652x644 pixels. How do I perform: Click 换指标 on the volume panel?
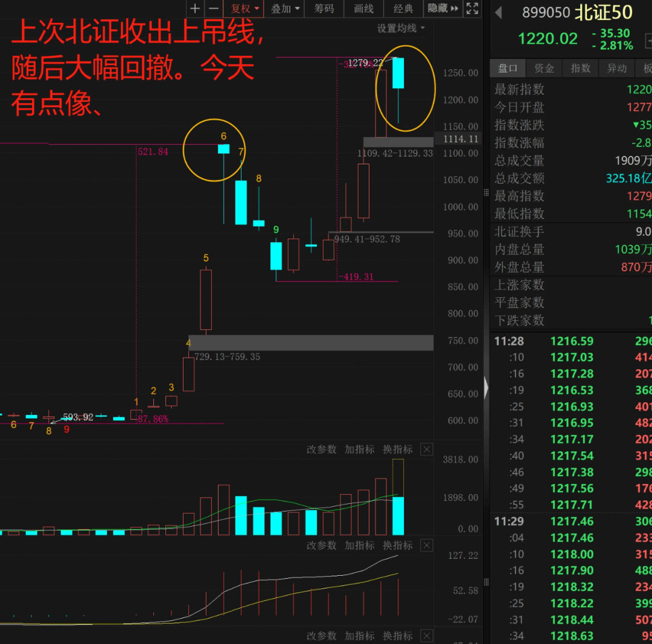[x=398, y=449]
